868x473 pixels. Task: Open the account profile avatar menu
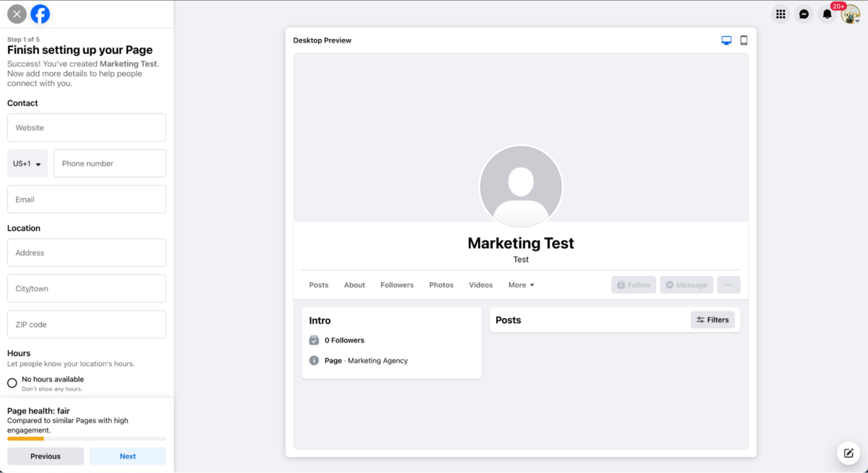pyautogui.click(x=851, y=14)
